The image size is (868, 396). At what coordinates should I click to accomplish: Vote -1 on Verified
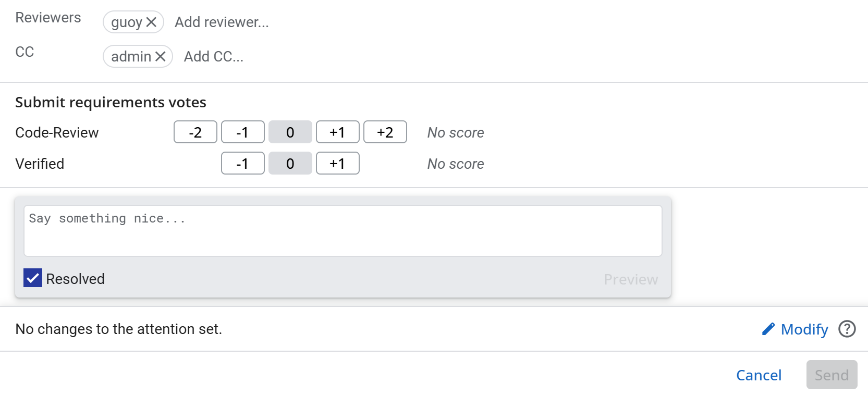tap(242, 164)
